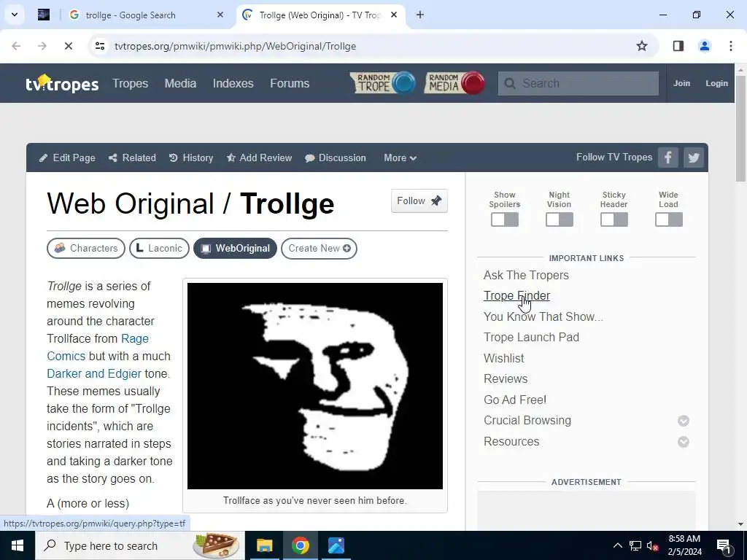Click the search magnifier icon in site header
This screenshot has height=560, width=747.
tap(510, 83)
